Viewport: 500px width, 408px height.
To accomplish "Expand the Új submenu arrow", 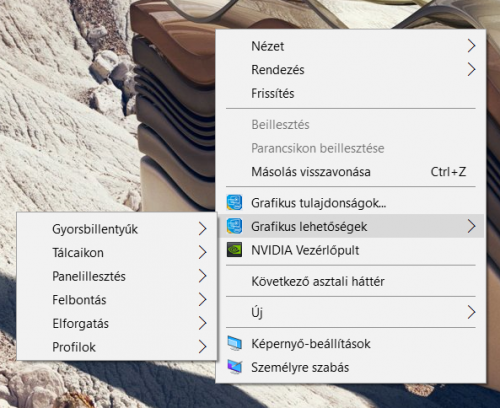I will pyautogui.click(x=471, y=312).
